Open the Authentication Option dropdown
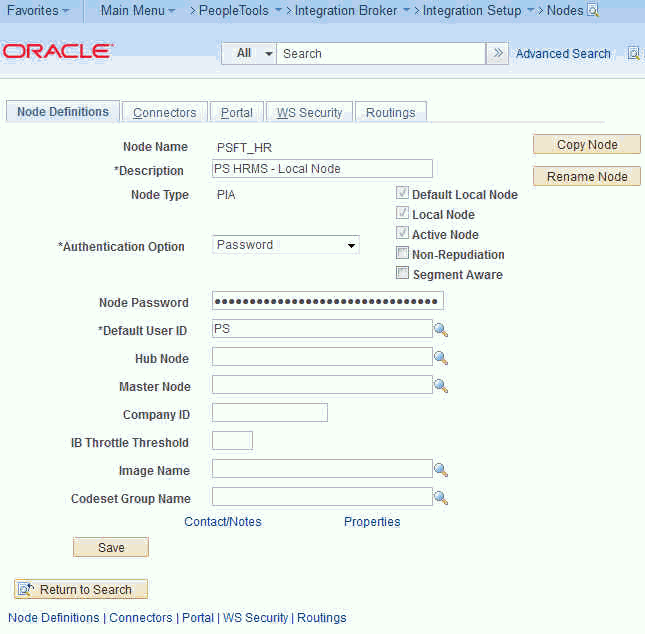The width and height of the screenshot is (645, 634). [286, 245]
